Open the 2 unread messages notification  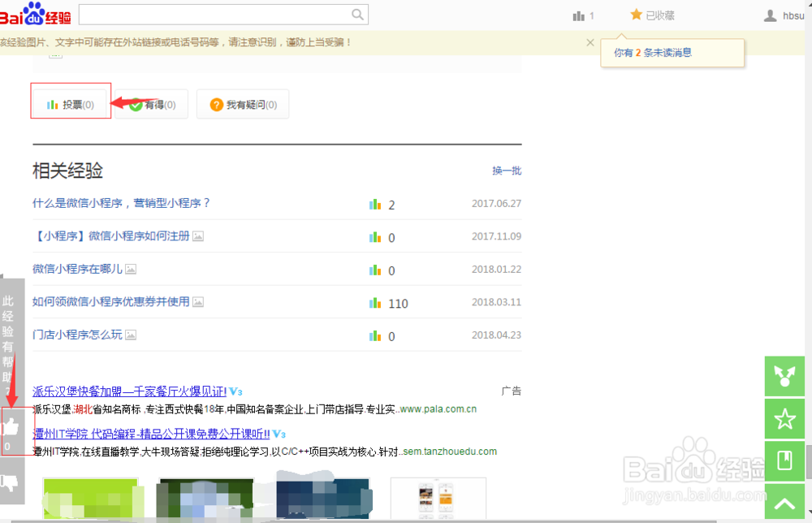pyautogui.click(x=672, y=53)
